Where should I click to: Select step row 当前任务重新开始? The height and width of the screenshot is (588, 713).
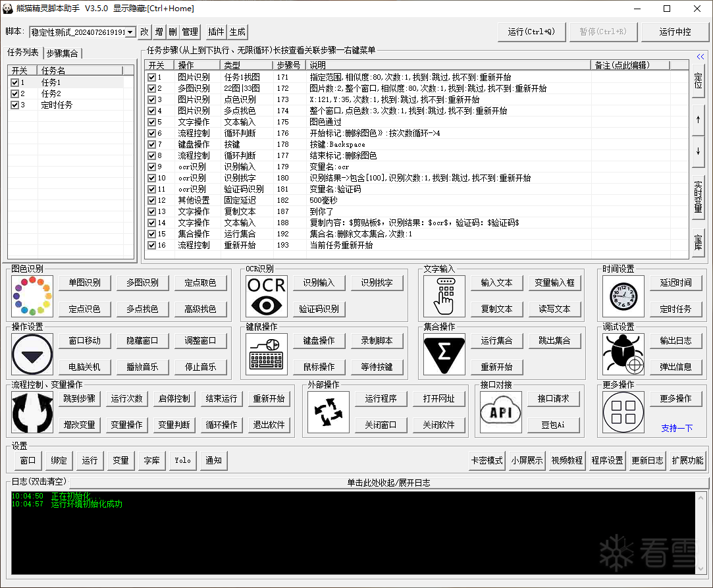[416, 245]
